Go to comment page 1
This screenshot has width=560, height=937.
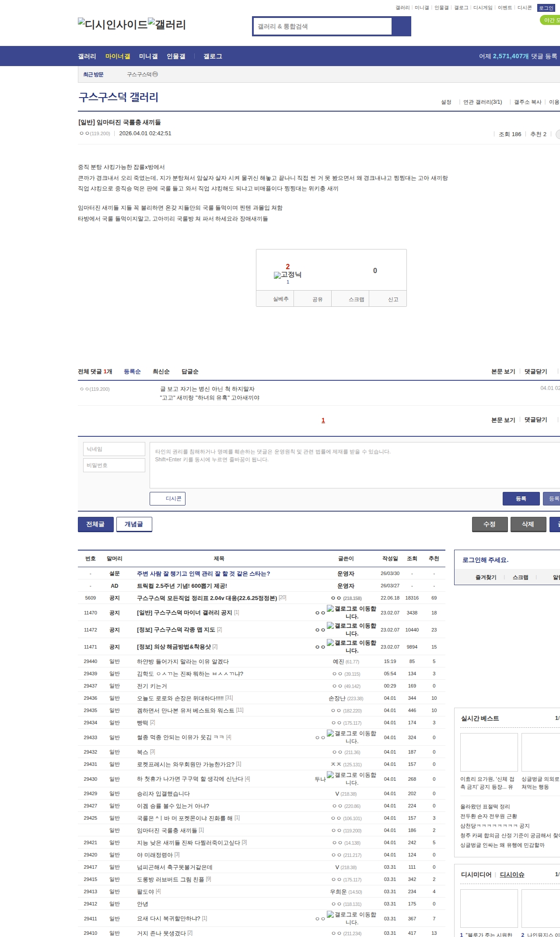pos(323,420)
